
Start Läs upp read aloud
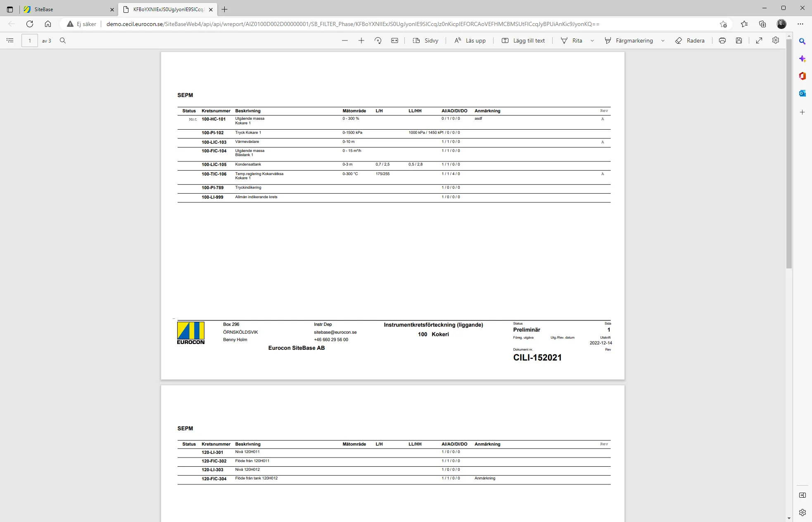coord(470,40)
